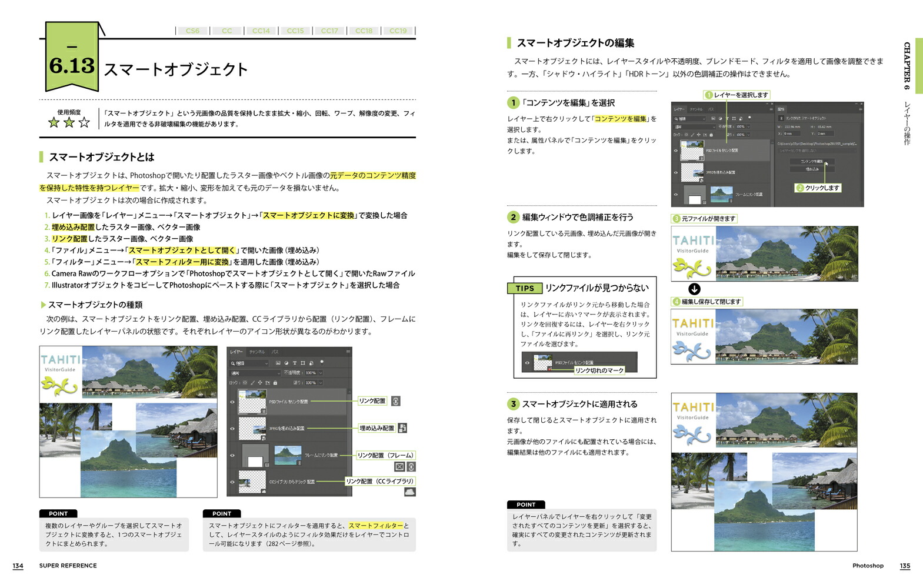Click linked smart object icon in Properties header
The width and height of the screenshot is (923, 588).
(781, 118)
